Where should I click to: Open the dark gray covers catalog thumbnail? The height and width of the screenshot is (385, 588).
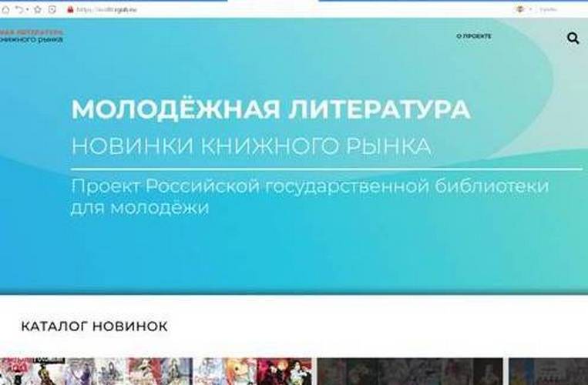pyautogui.click(x=410, y=371)
